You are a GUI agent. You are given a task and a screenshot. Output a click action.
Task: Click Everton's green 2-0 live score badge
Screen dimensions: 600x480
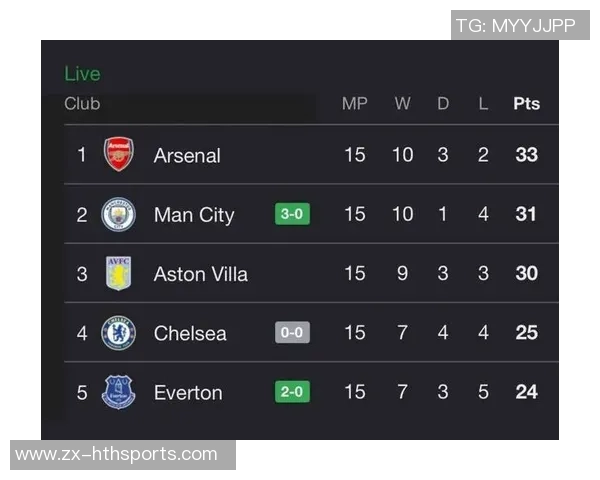[x=292, y=391]
